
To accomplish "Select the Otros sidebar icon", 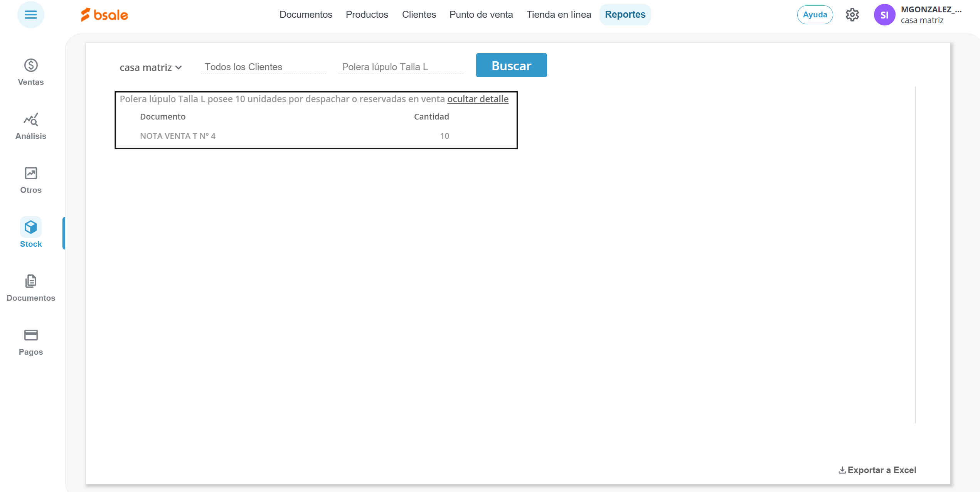I will (x=31, y=174).
